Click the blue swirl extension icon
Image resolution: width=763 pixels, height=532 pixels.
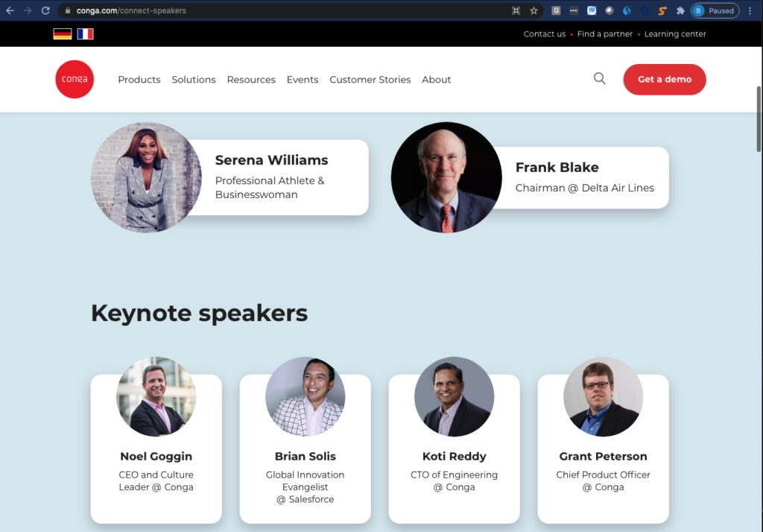point(627,10)
